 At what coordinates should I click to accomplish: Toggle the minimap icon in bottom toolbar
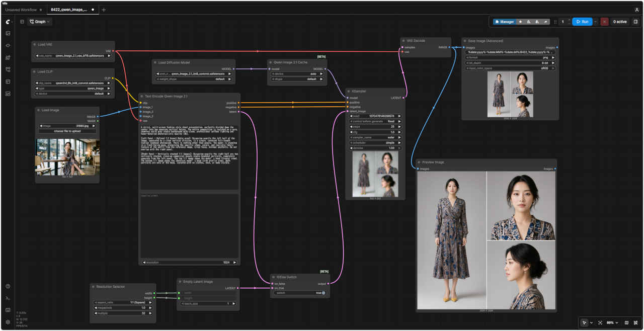(x=626, y=322)
